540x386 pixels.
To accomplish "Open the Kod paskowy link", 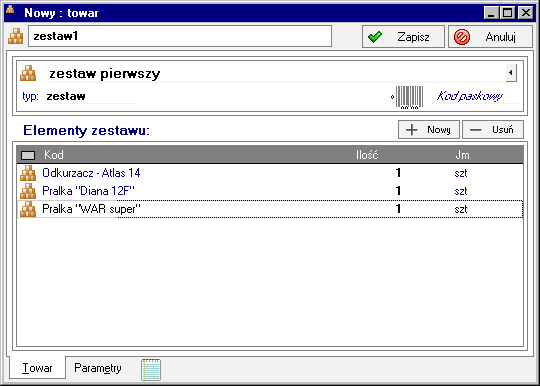I will [470, 96].
